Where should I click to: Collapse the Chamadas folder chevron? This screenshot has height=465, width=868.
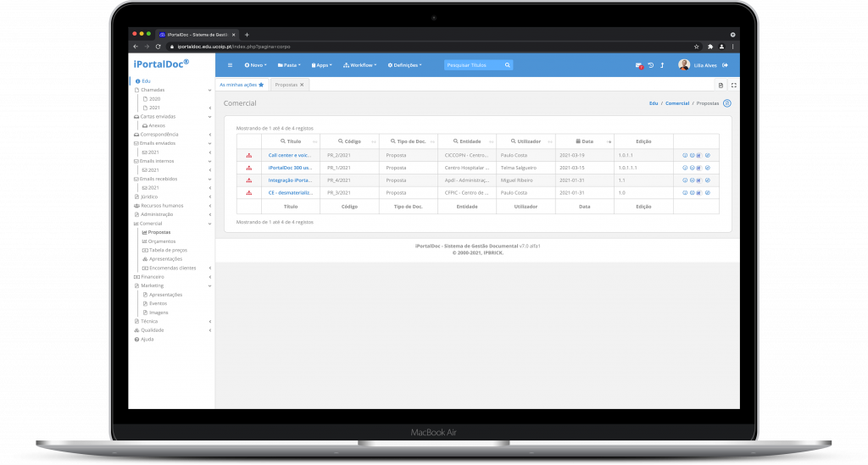(210, 90)
